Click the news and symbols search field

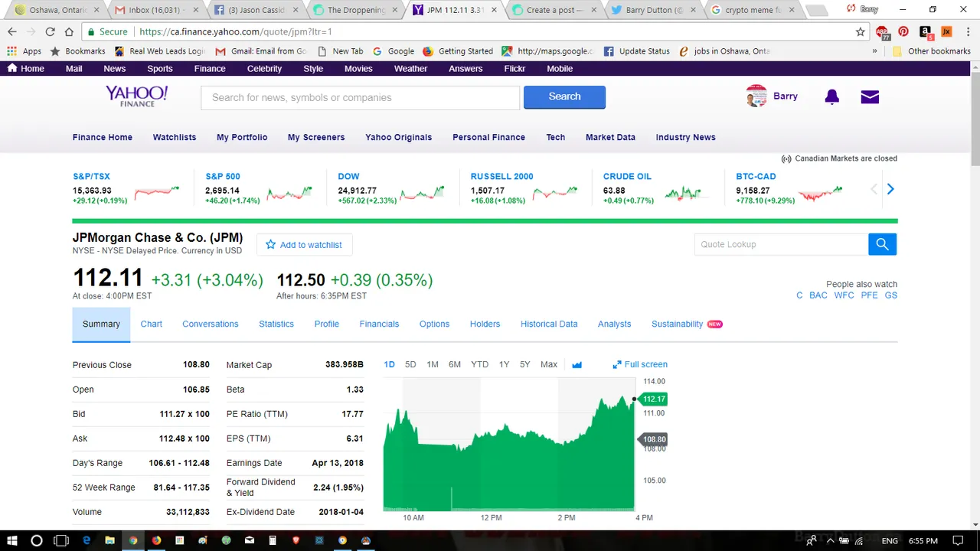360,97
